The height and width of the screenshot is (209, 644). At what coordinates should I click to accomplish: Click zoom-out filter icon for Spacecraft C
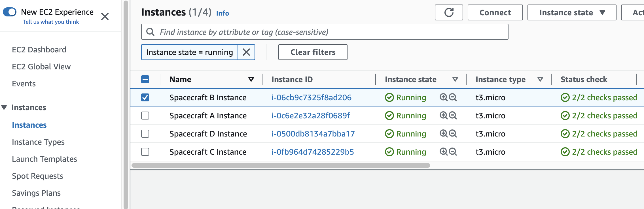tap(453, 152)
